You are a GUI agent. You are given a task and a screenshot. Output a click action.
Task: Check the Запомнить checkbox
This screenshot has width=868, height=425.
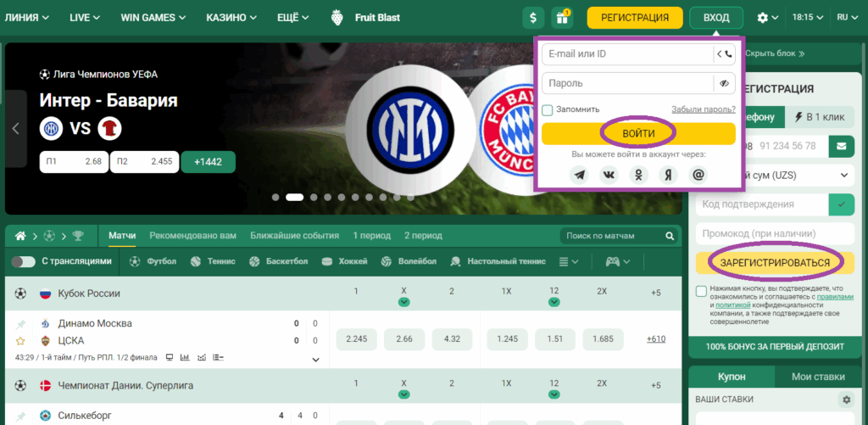(548, 109)
